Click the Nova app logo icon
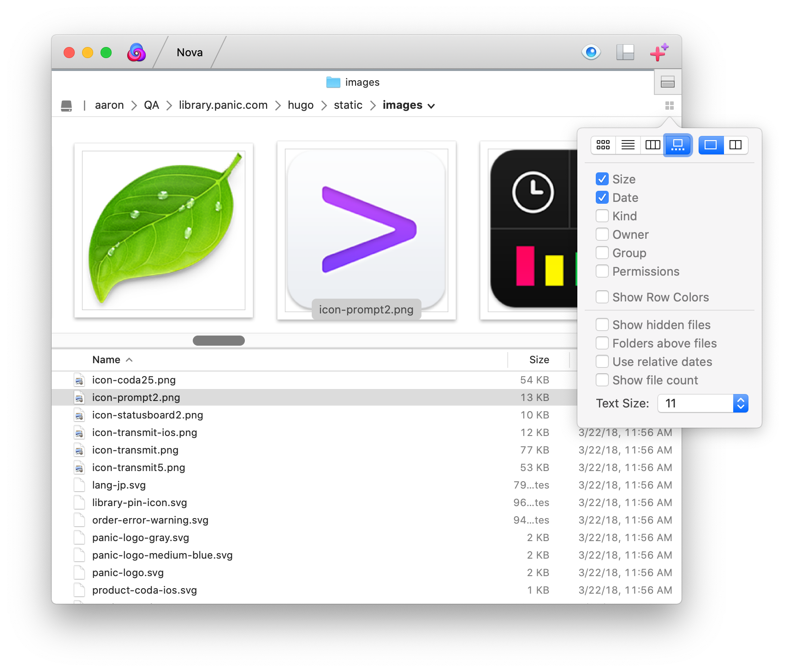 coord(136,53)
